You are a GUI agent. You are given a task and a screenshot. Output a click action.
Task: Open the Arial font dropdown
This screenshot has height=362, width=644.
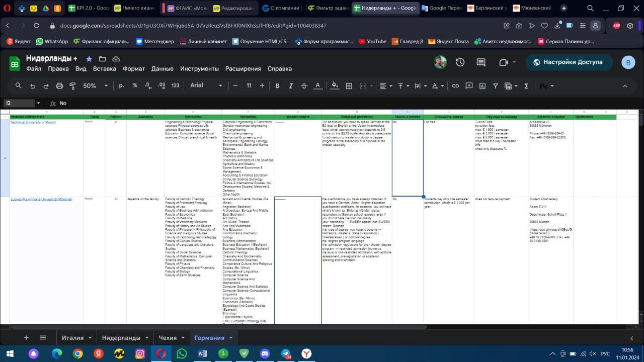pyautogui.click(x=206, y=85)
